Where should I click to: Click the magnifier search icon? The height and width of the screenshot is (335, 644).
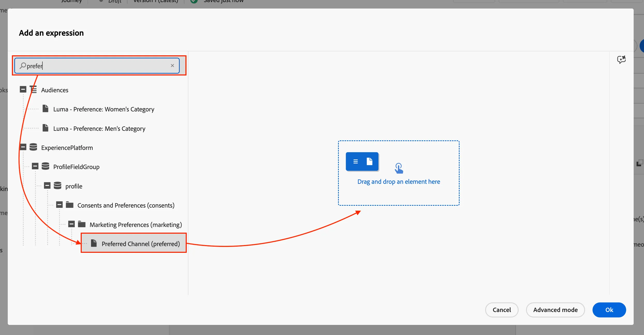point(23,66)
